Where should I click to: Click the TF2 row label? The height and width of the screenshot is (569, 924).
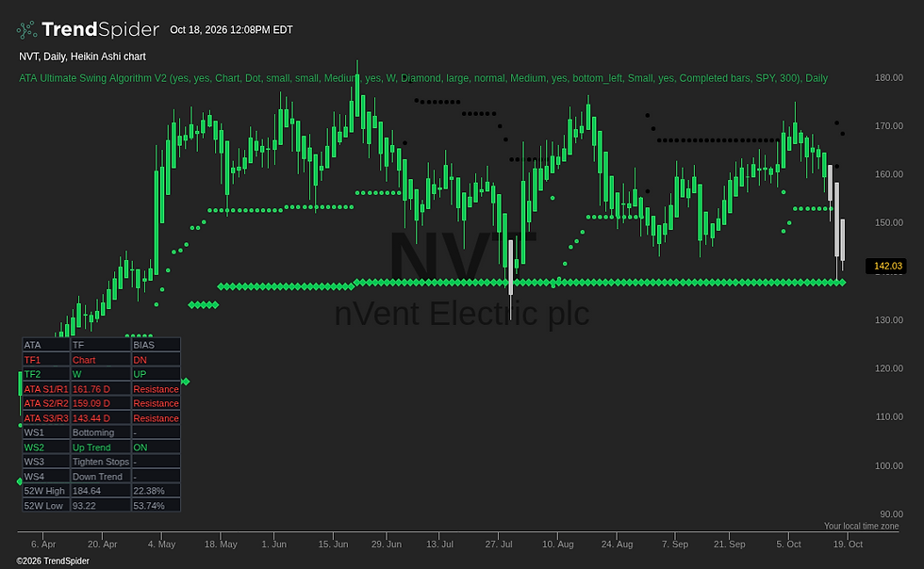point(46,374)
